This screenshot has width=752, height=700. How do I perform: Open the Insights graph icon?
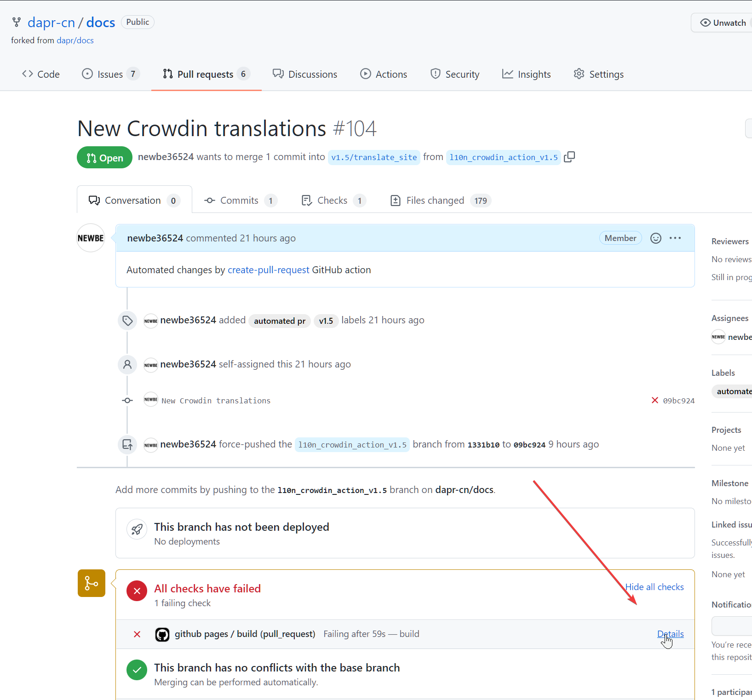point(508,74)
